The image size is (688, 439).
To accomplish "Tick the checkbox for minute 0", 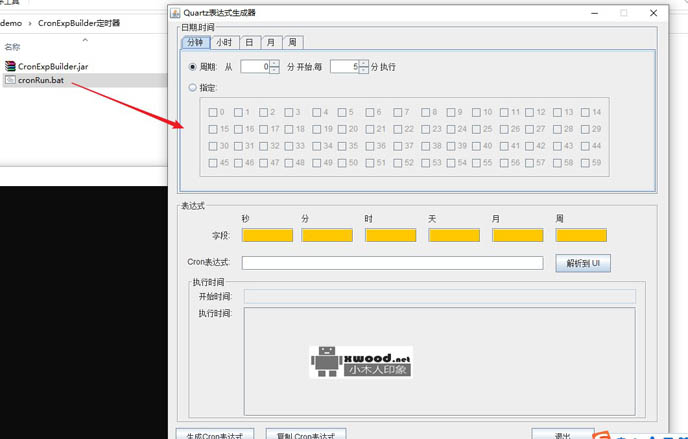I will 213,112.
